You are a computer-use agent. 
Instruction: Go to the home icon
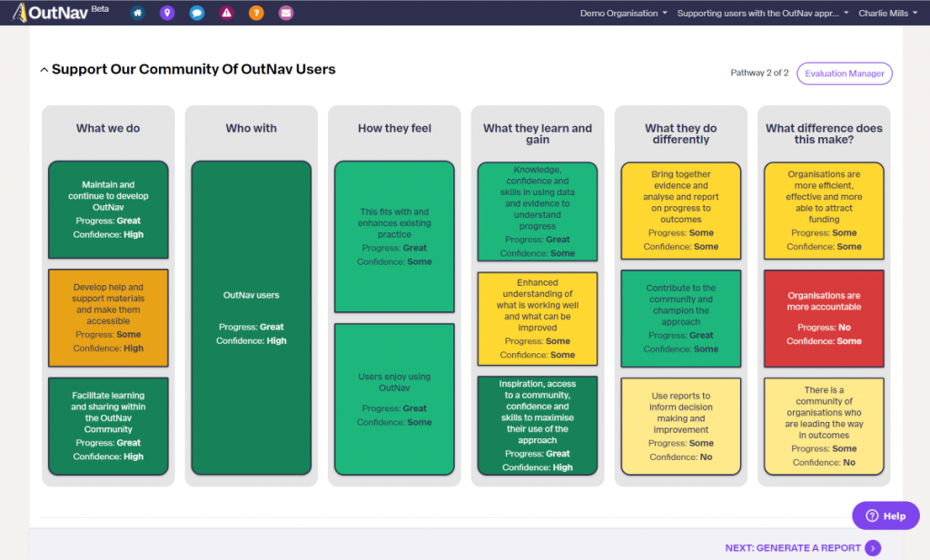coord(138,13)
